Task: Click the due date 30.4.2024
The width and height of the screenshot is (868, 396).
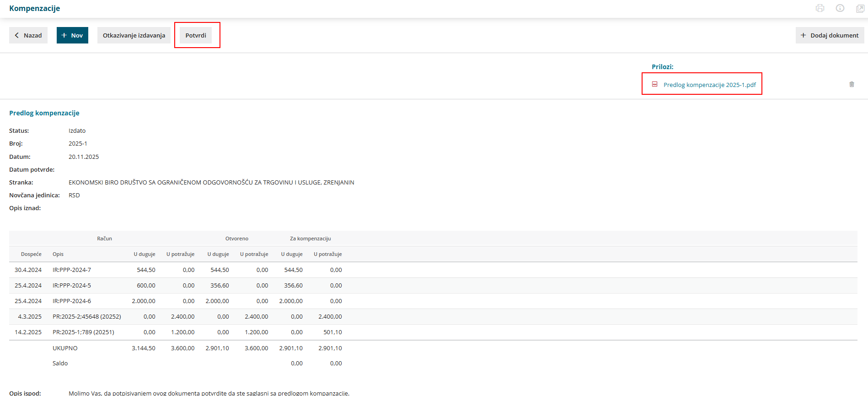Action: tap(28, 270)
